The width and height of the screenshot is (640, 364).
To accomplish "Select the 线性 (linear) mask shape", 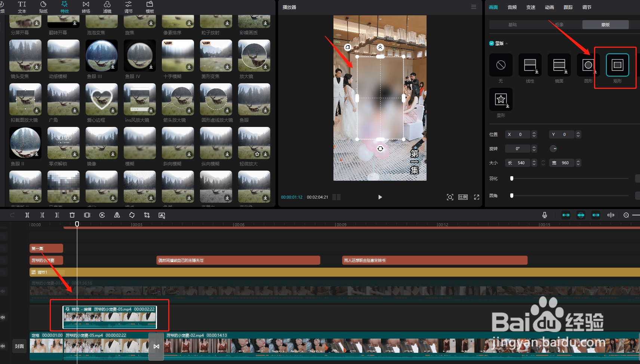I will point(530,65).
